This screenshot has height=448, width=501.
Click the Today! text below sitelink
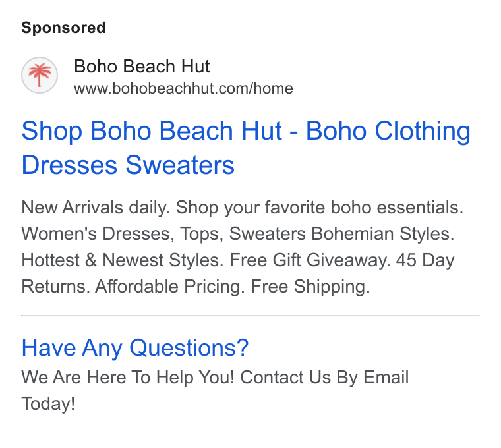48,403
